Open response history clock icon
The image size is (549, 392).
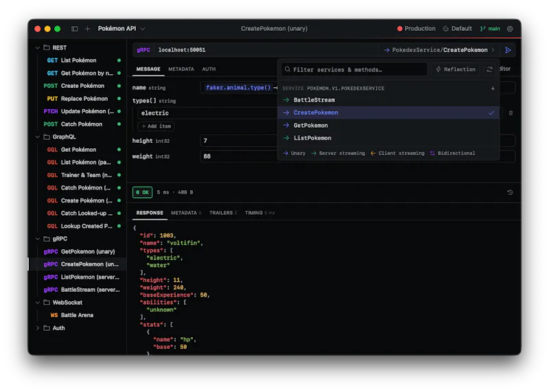click(x=510, y=192)
